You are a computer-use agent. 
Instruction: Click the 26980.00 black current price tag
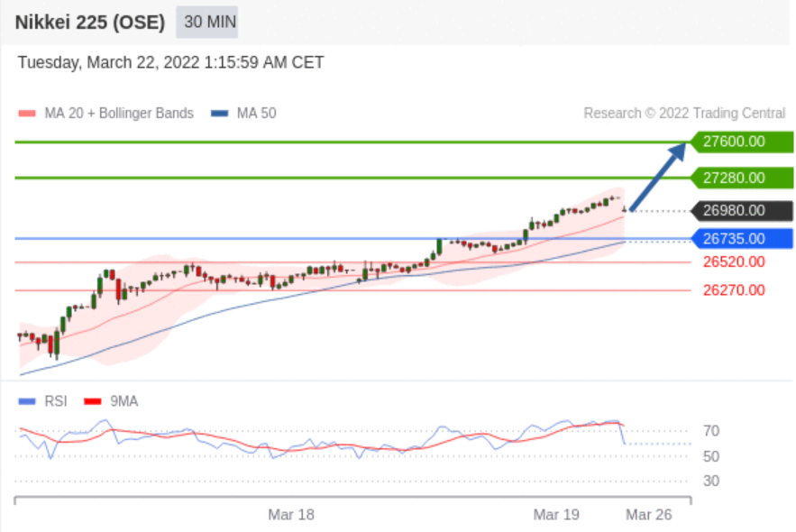(x=742, y=211)
